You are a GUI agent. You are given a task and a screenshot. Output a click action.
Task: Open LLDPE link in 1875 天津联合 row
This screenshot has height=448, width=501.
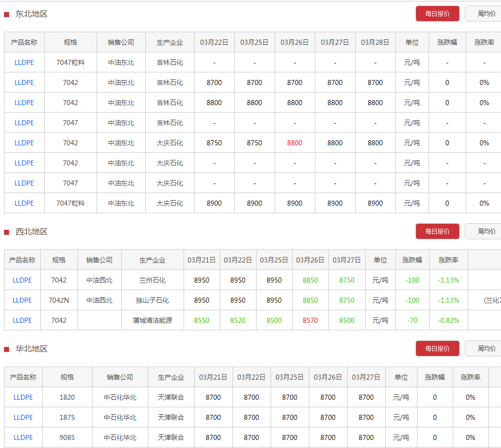tap(23, 418)
